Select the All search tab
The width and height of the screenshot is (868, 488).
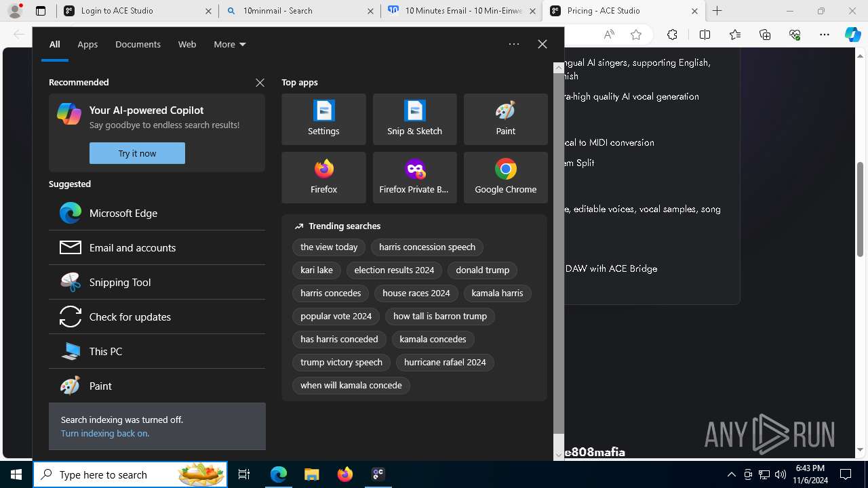tap(55, 44)
